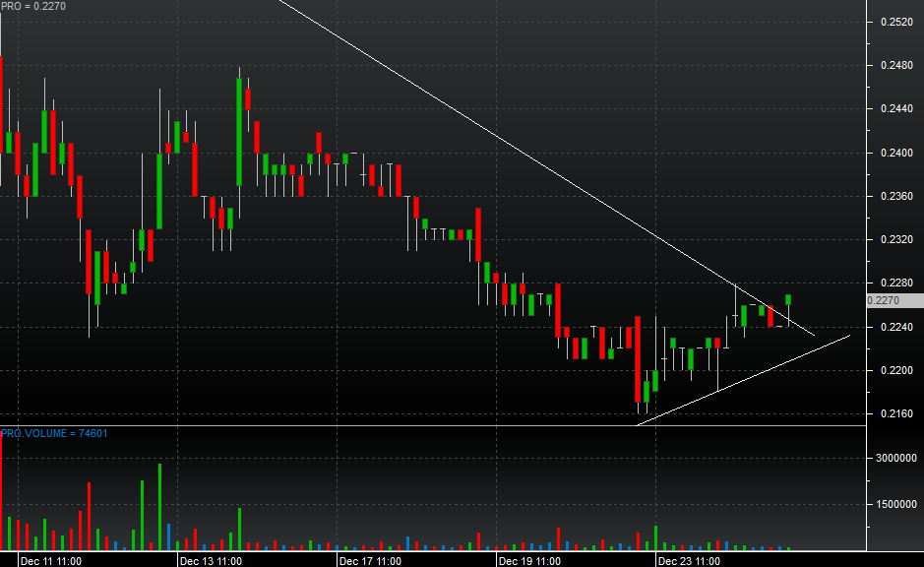
Task: Click the Dec 23 11:00 date label
Action: [x=689, y=560]
